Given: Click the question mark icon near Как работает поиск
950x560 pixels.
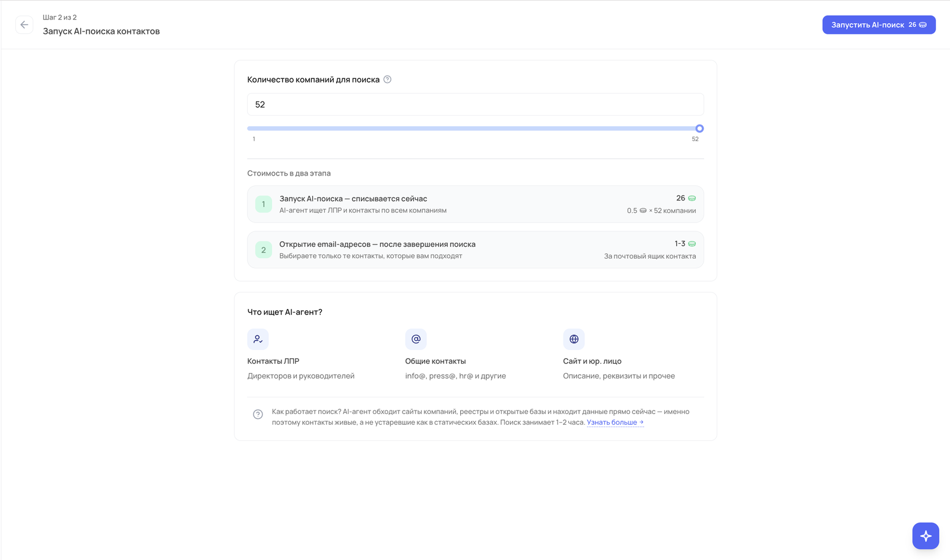Looking at the screenshot, I should (258, 415).
